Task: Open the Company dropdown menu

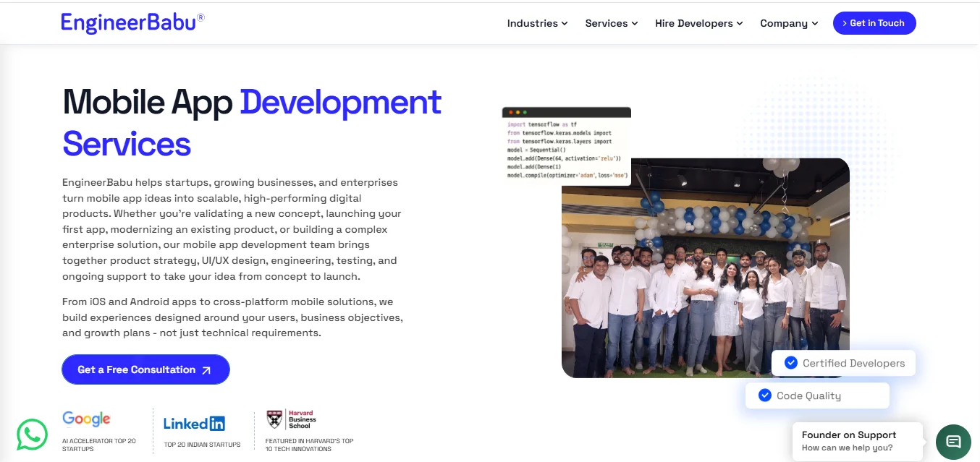Action: coord(789,23)
